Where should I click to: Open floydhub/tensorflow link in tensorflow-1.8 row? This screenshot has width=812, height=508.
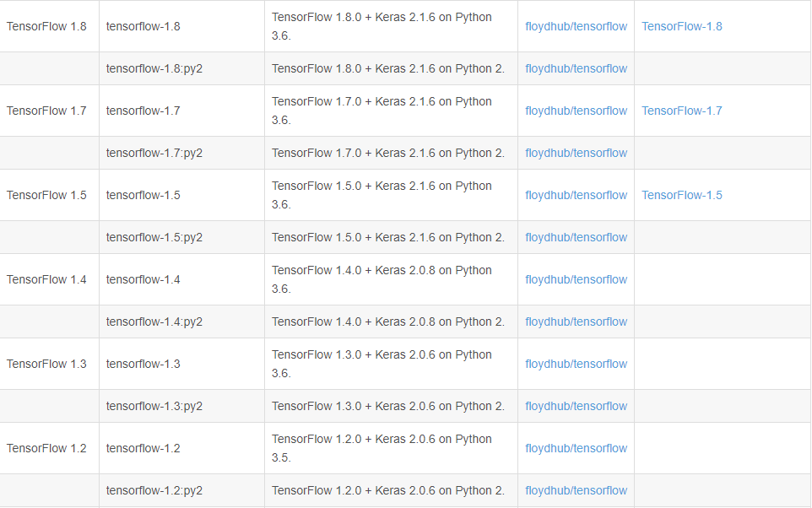576,26
